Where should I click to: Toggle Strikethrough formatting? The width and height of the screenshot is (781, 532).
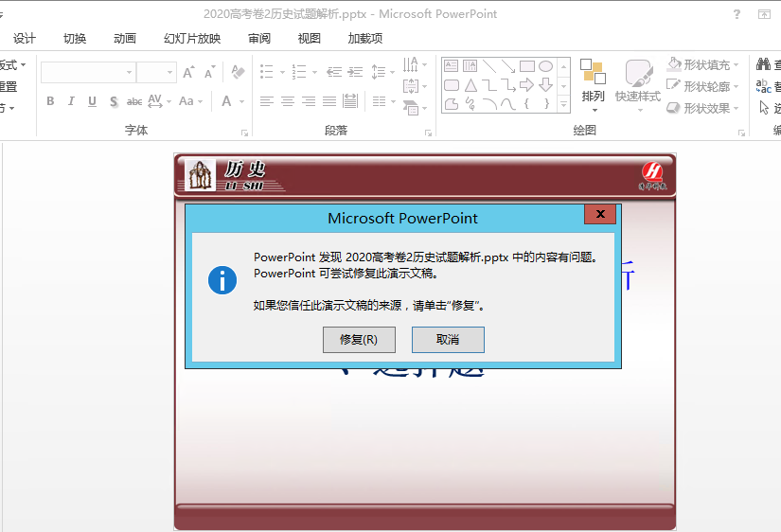click(x=134, y=101)
